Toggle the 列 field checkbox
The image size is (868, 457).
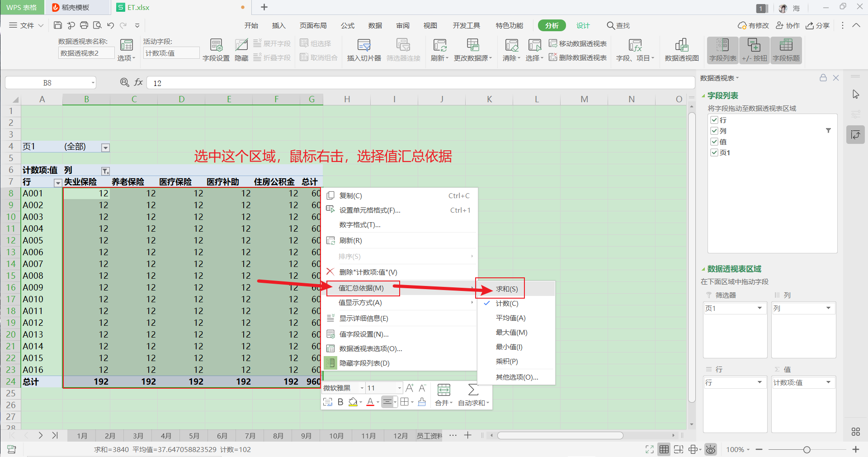coord(714,131)
